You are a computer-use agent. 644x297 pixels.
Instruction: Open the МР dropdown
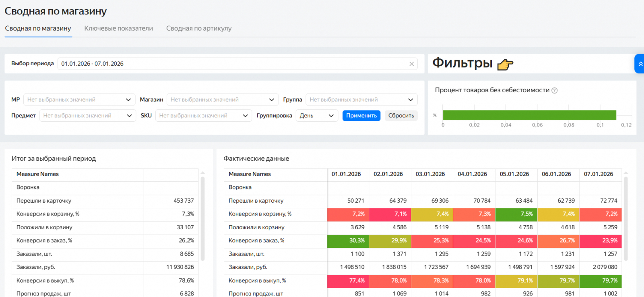(x=79, y=100)
